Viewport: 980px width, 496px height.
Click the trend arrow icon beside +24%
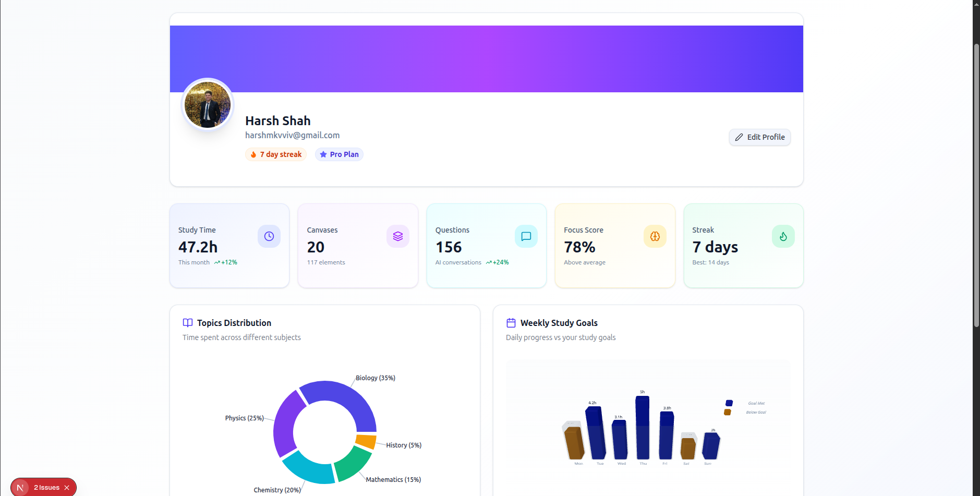(x=489, y=262)
